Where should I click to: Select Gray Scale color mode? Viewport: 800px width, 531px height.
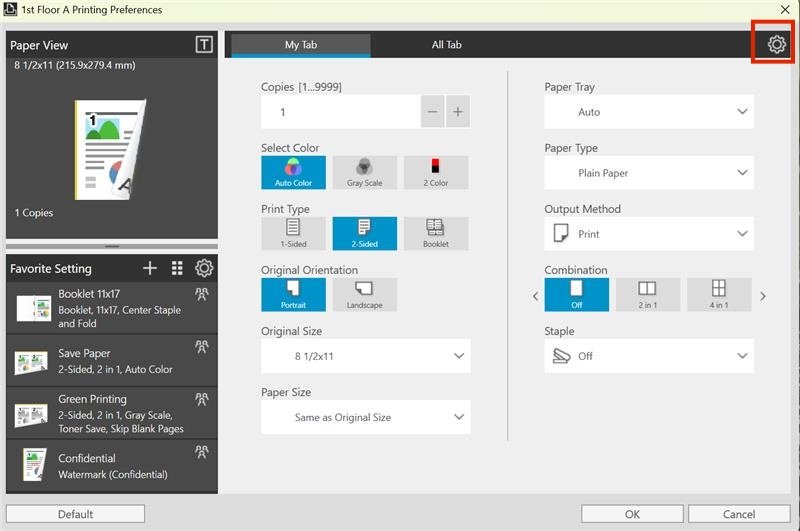tap(364, 172)
